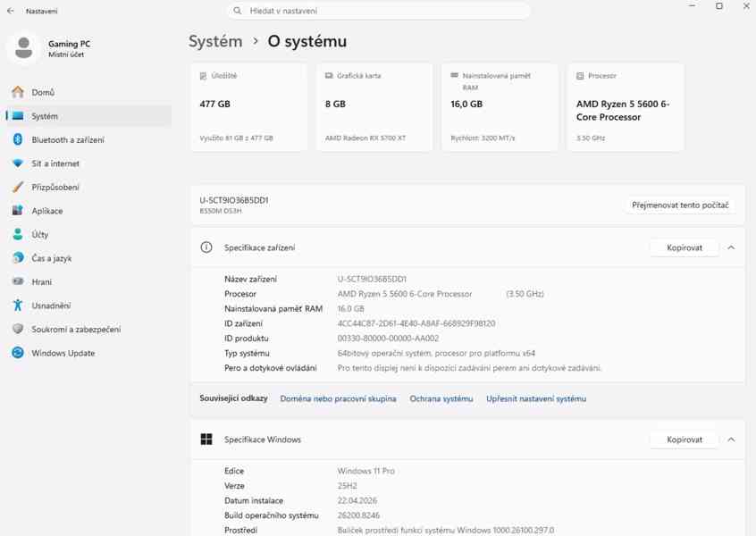The image size is (756, 536).
Task: Click the Účty account icon
Action: coord(18,234)
